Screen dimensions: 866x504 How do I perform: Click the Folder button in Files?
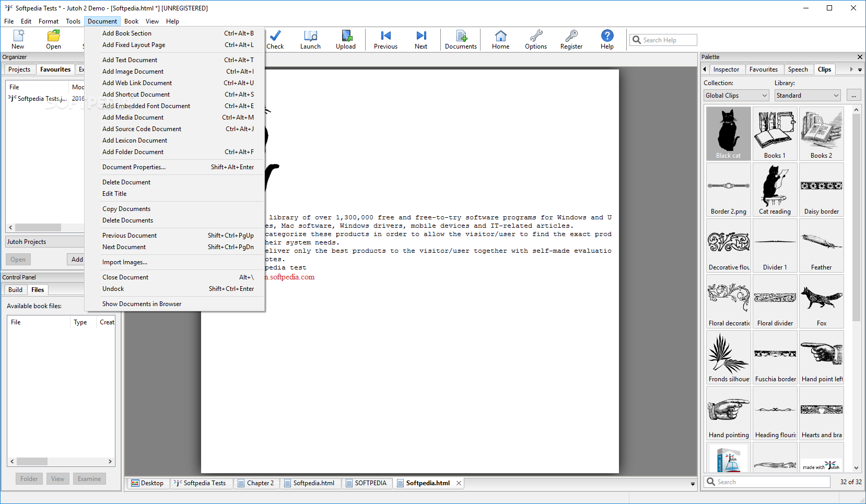tap(29, 479)
